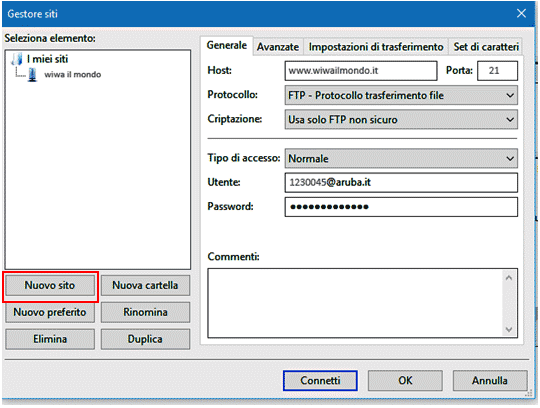Screen dimensions: 540x408
Task: Click in the Host input field
Action: click(x=361, y=71)
